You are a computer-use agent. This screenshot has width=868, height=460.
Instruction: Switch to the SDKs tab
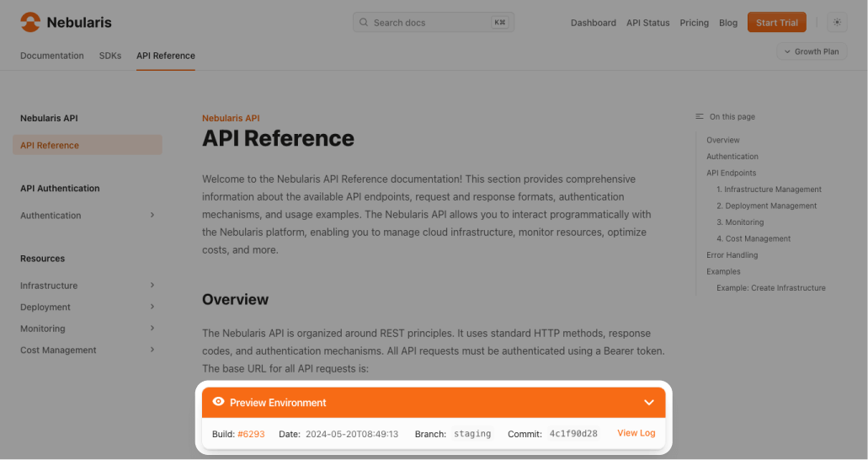pyautogui.click(x=110, y=56)
